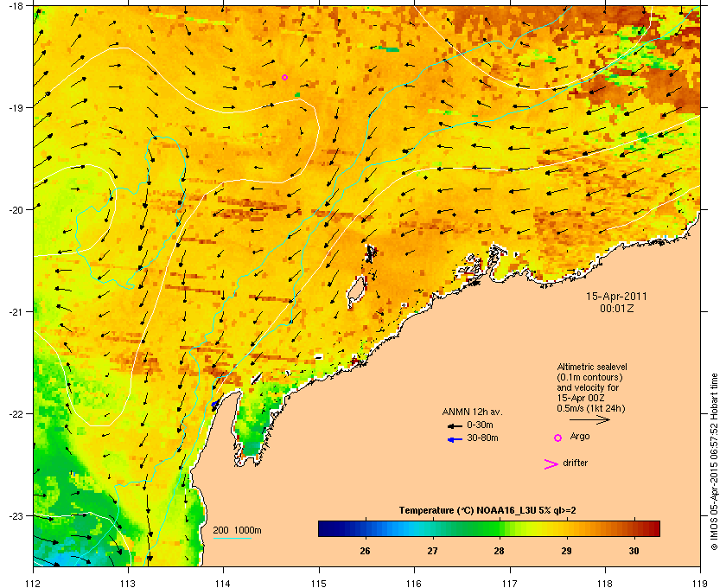Click the 30-80m depth label
This screenshot has width=726, height=588.
point(482,438)
